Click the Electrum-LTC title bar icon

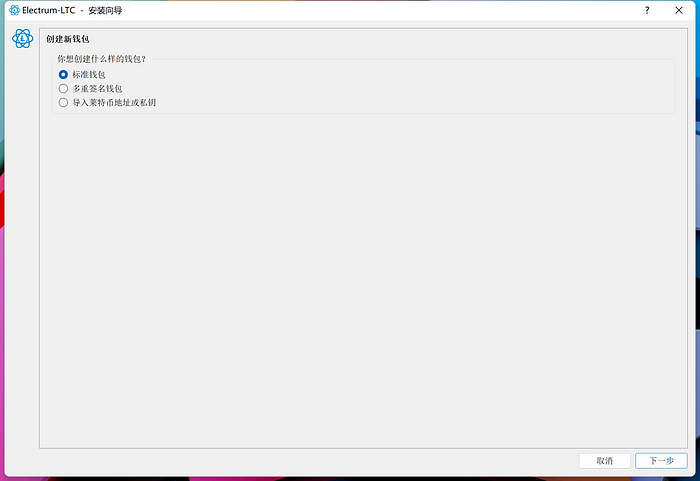click(x=14, y=10)
